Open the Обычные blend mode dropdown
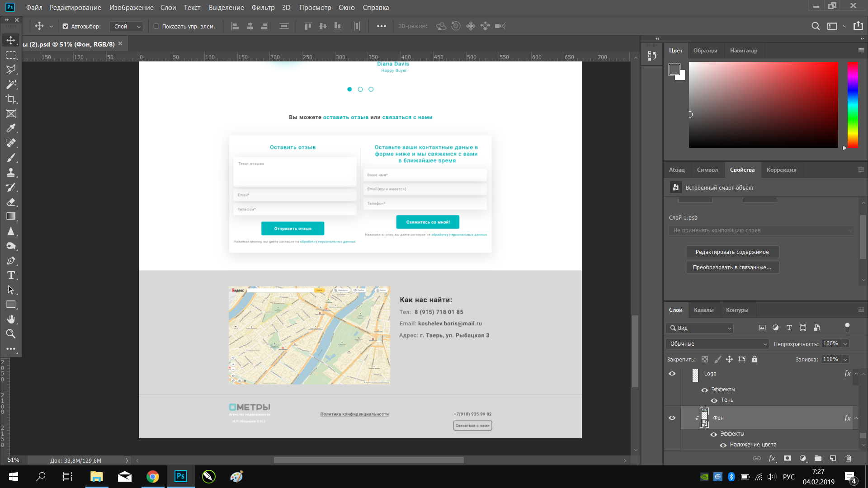This screenshot has width=868, height=488. coord(717,344)
